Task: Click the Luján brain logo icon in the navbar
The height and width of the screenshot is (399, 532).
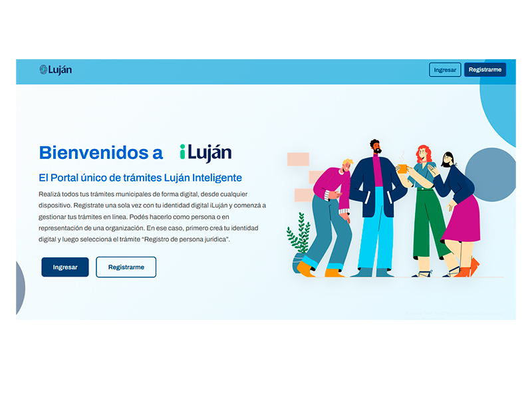Action: click(44, 68)
